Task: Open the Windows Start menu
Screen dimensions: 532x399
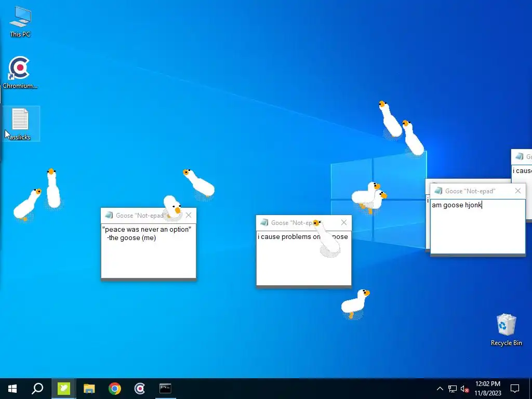Action: point(12,389)
